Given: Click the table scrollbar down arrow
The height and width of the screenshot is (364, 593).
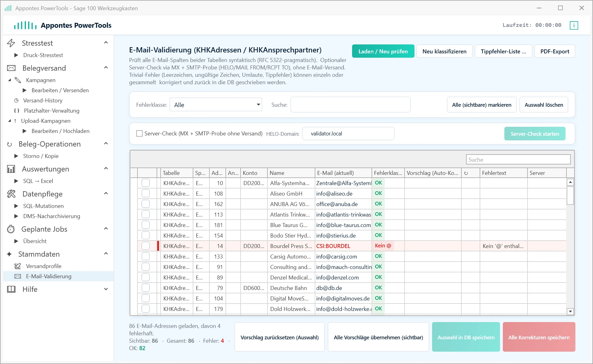Looking at the screenshot, I should 570,312.
